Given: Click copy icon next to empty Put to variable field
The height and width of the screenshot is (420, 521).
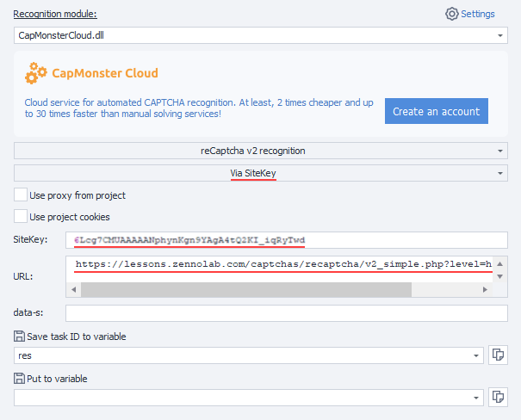Looking at the screenshot, I should tap(497, 397).
